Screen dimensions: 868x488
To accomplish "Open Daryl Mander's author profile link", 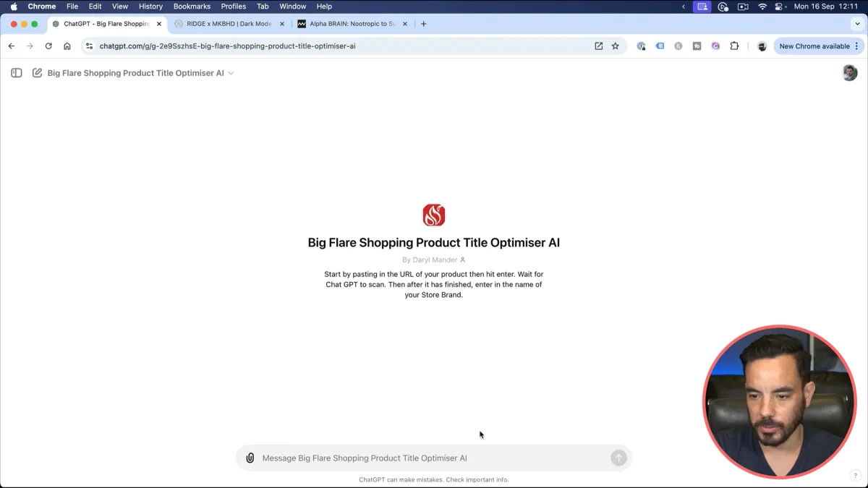I will (x=434, y=260).
